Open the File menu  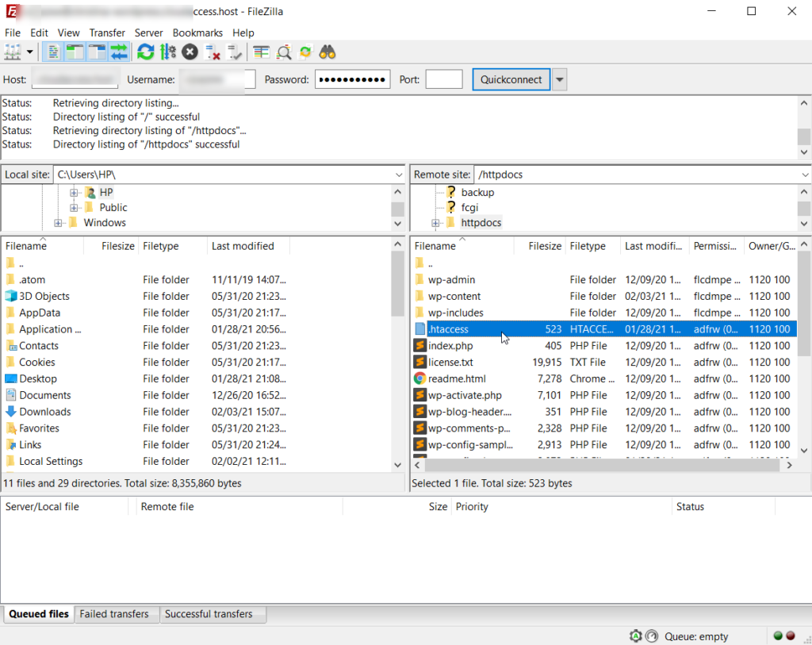pos(13,33)
